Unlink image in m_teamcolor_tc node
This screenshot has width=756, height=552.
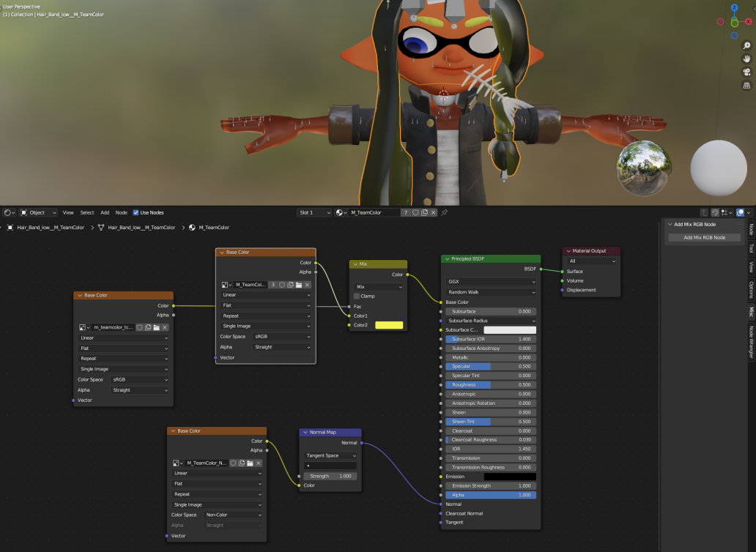[165, 327]
